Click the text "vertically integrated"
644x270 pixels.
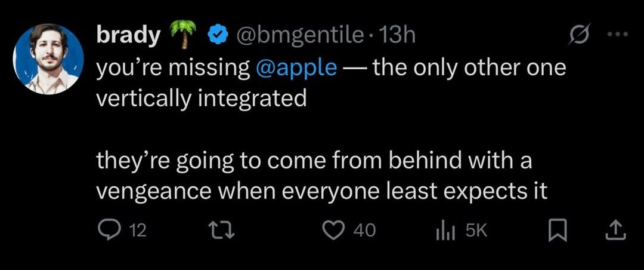point(201,96)
